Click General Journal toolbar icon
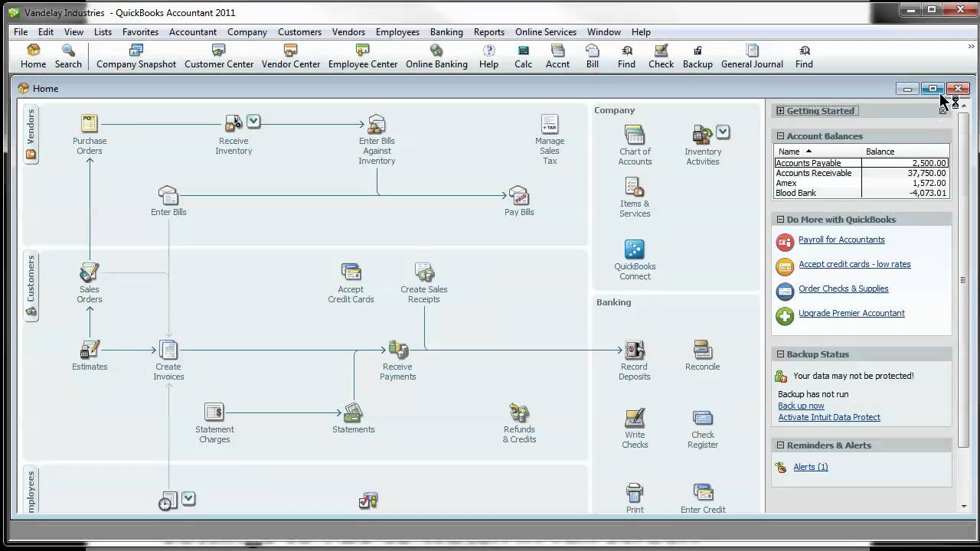Screen dimensions: 980x551 752,57
